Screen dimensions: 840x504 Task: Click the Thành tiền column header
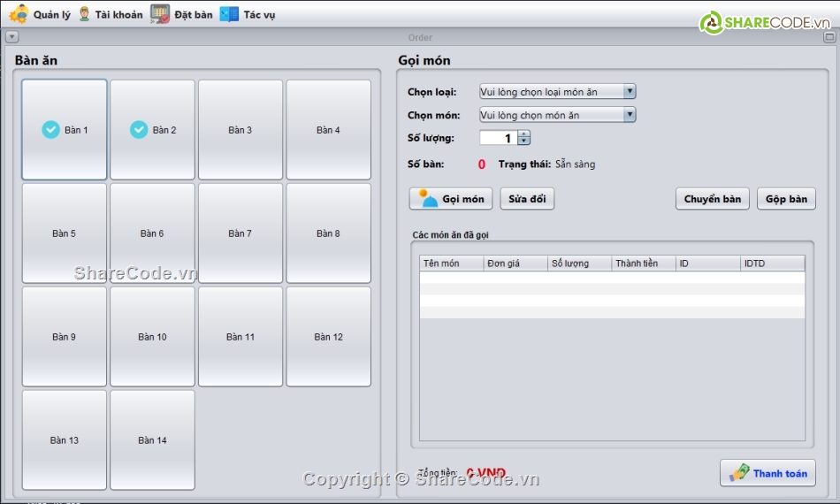click(644, 263)
